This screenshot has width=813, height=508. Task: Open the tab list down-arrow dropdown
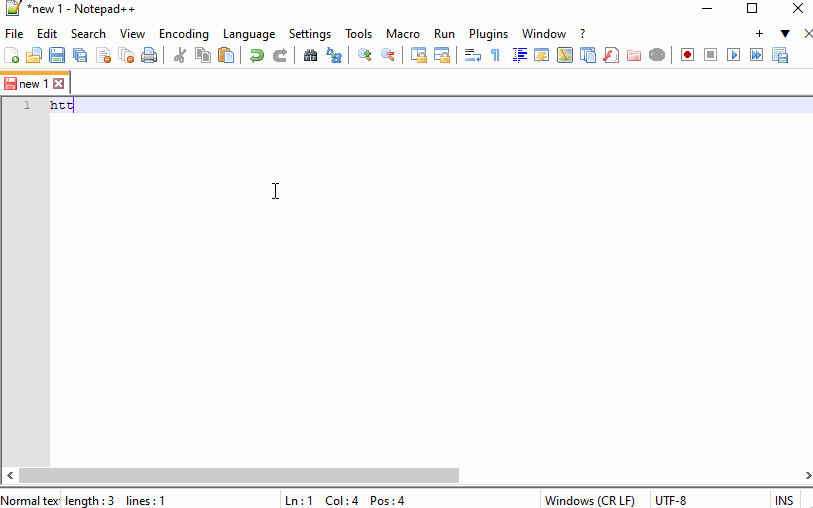785,34
